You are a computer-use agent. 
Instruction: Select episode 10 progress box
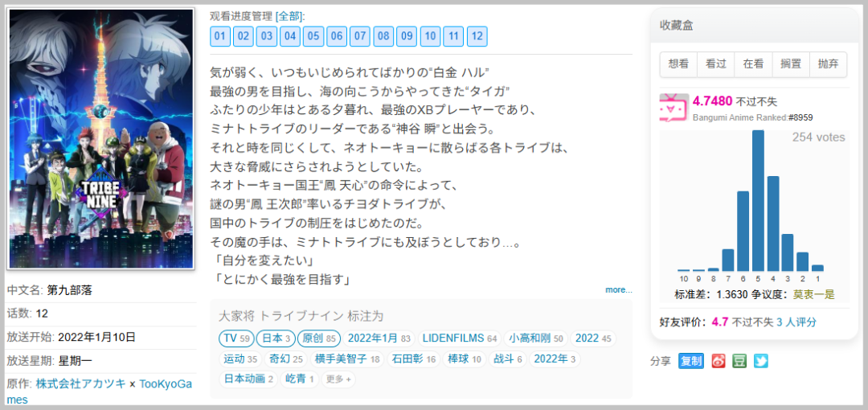coord(429,36)
